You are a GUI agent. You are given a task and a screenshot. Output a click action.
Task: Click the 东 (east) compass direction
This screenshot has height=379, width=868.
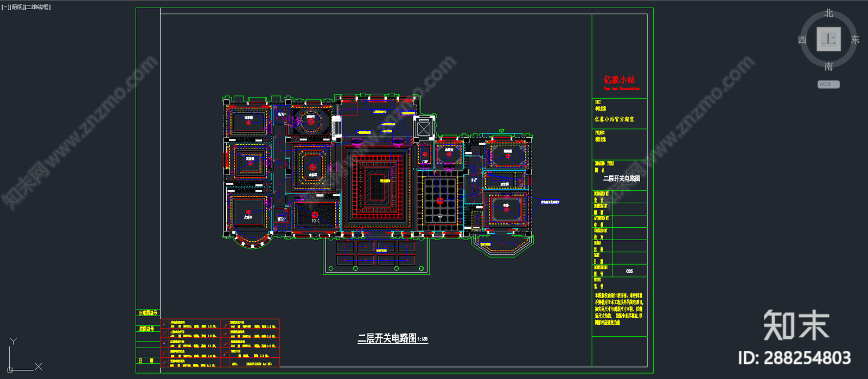[855, 40]
